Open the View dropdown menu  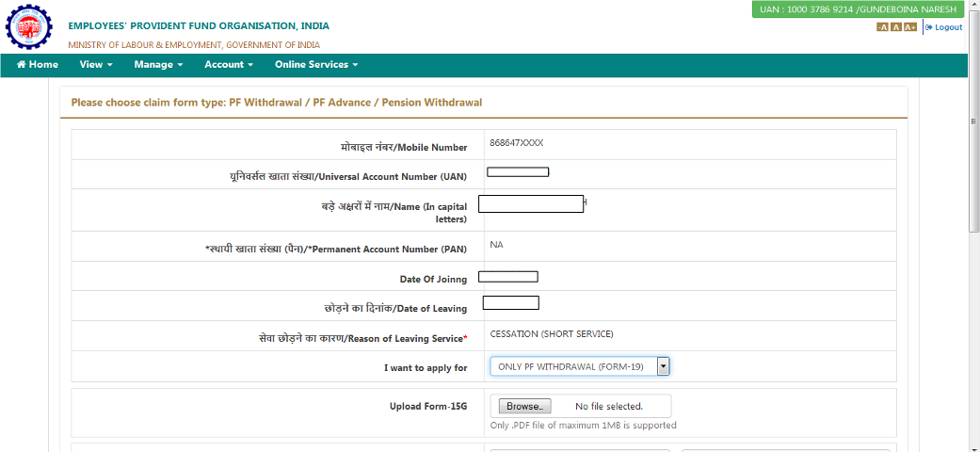pos(96,65)
